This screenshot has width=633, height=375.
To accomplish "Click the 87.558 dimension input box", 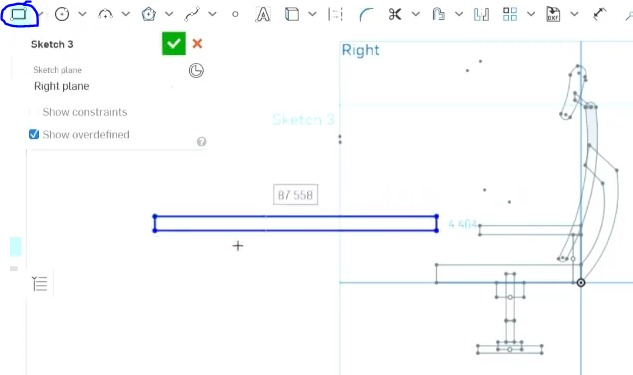I will [296, 195].
